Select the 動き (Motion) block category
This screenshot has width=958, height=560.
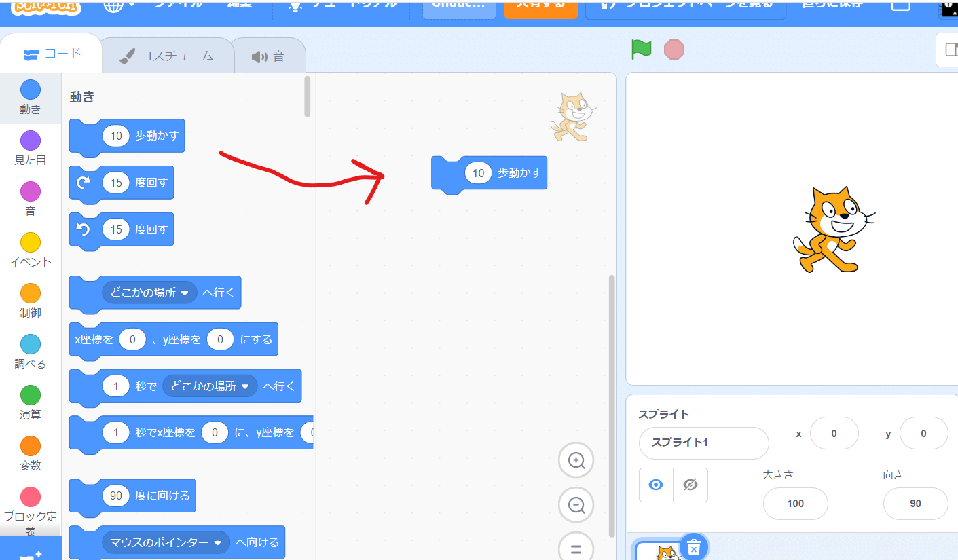(x=30, y=98)
